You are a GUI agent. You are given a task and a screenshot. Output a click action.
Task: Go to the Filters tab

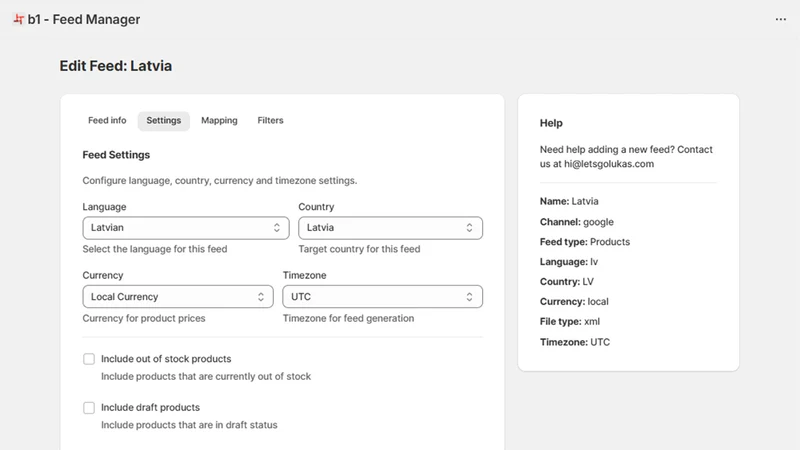pyautogui.click(x=270, y=120)
